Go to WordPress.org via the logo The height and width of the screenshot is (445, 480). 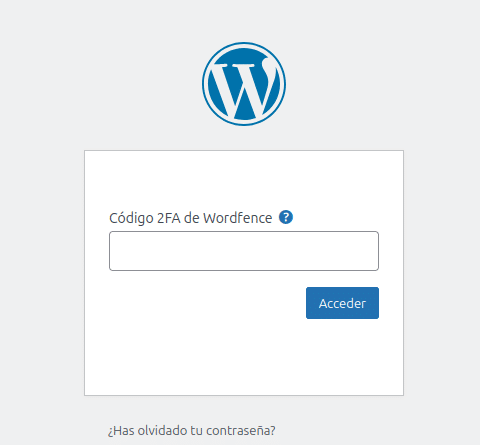coord(244,84)
